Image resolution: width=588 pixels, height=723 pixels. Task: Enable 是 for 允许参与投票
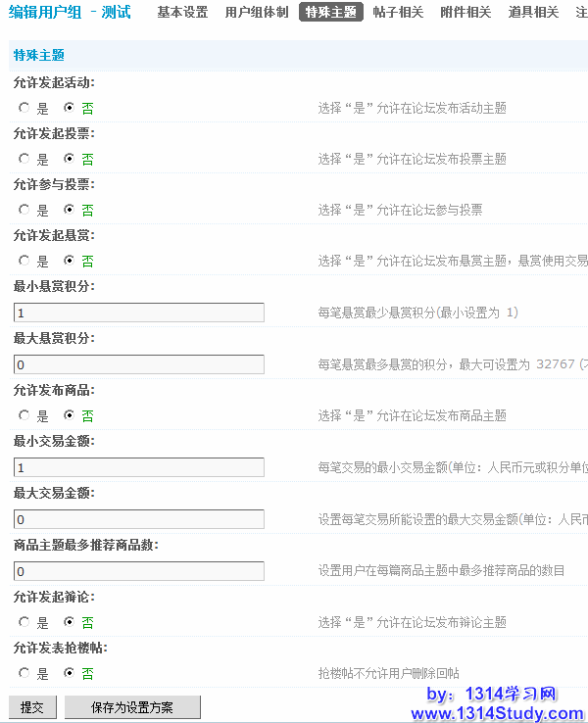24,210
